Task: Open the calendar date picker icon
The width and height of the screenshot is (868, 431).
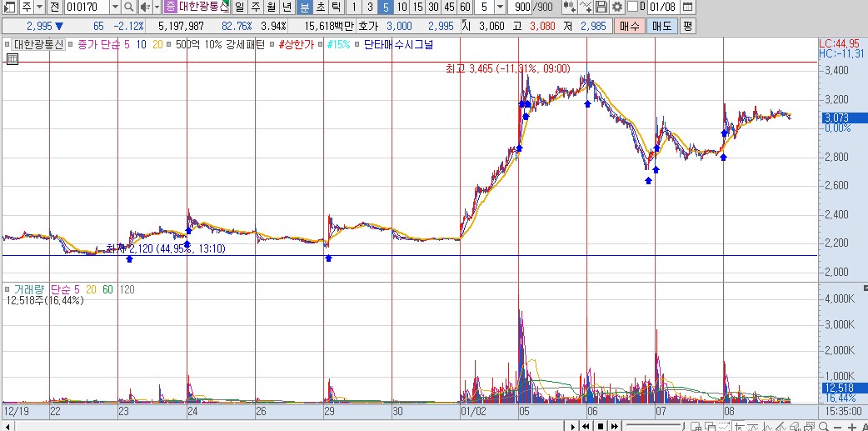Action: coord(687,8)
